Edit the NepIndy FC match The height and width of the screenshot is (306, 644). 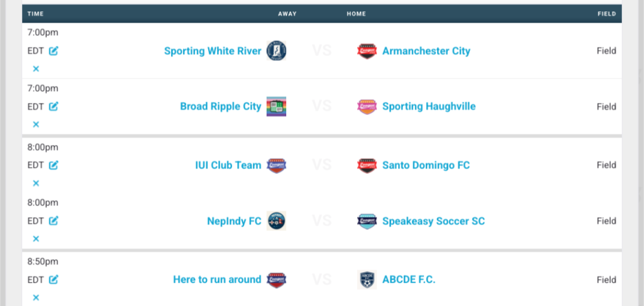tap(53, 221)
